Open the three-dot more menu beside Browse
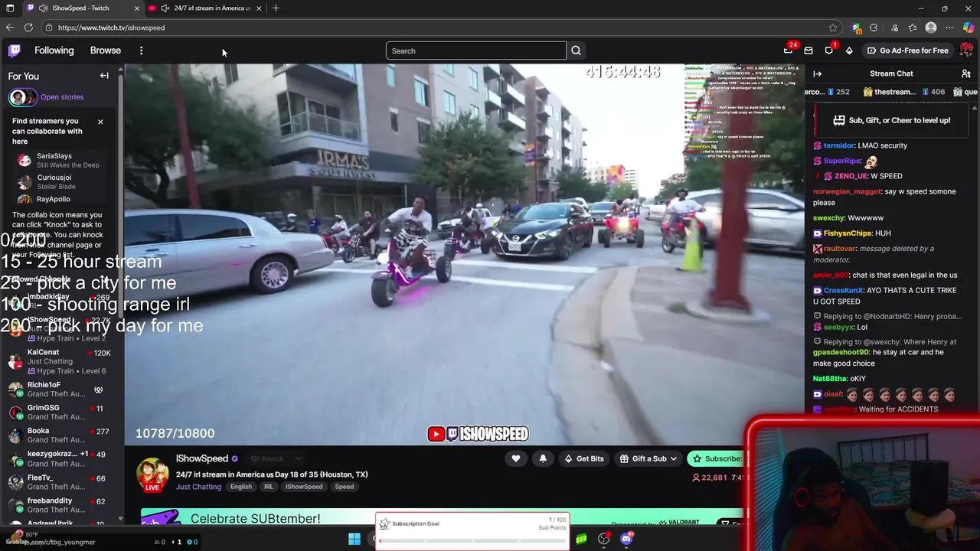Viewport: 980px width, 551px height. tap(141, 51)
